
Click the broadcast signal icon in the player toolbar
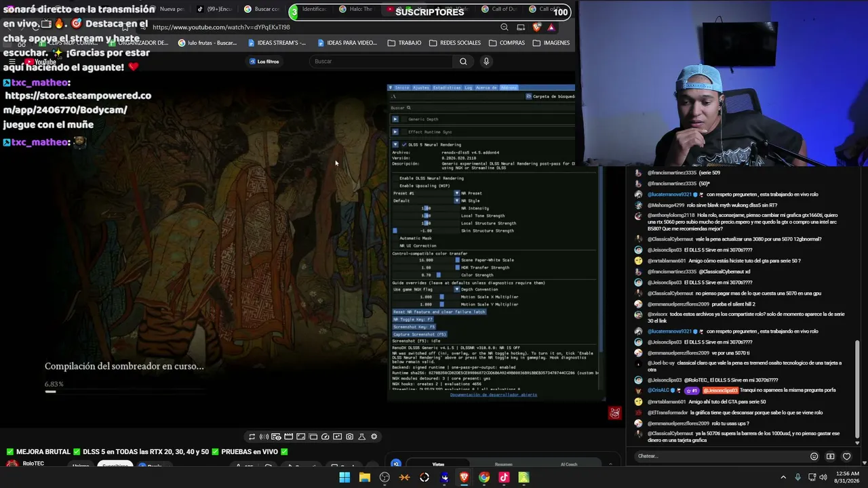(x=264, y=437)
